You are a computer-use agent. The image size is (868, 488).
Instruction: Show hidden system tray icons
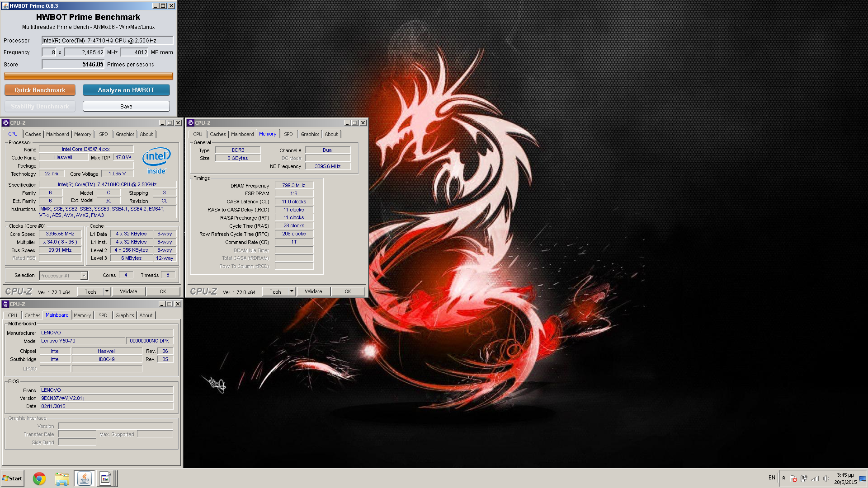click(783, 478)
